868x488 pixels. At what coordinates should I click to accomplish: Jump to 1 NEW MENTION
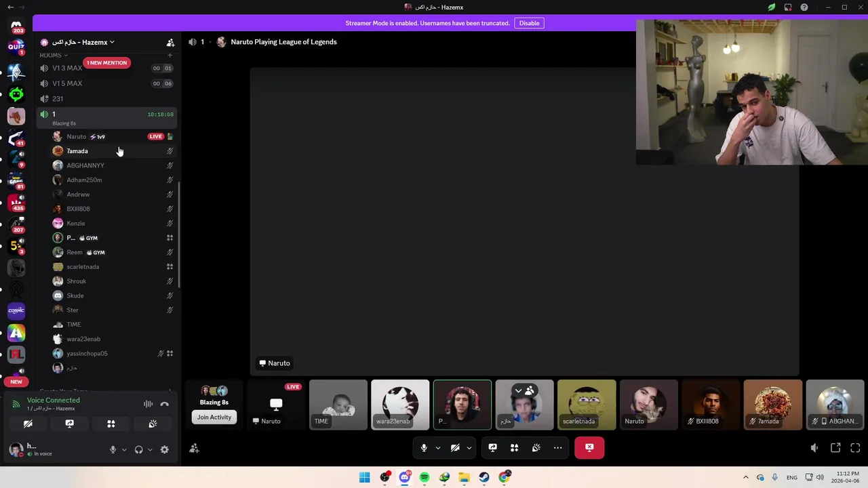(x=106, y=62)
